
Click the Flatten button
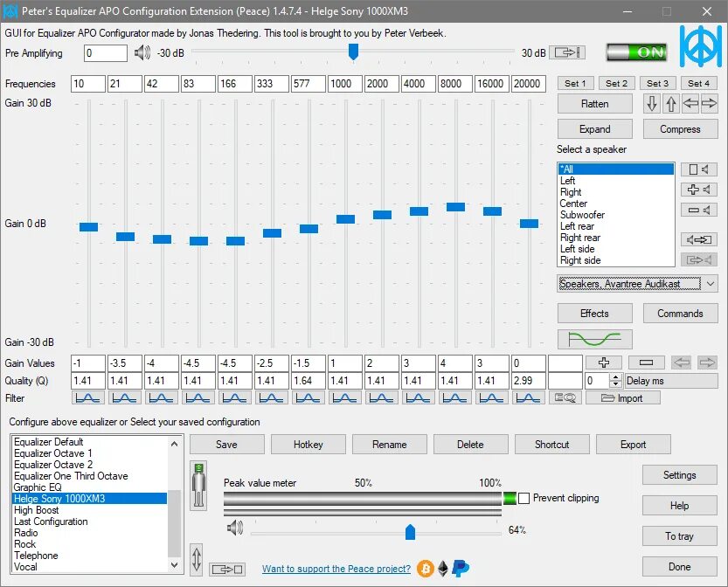coord(595,103)
